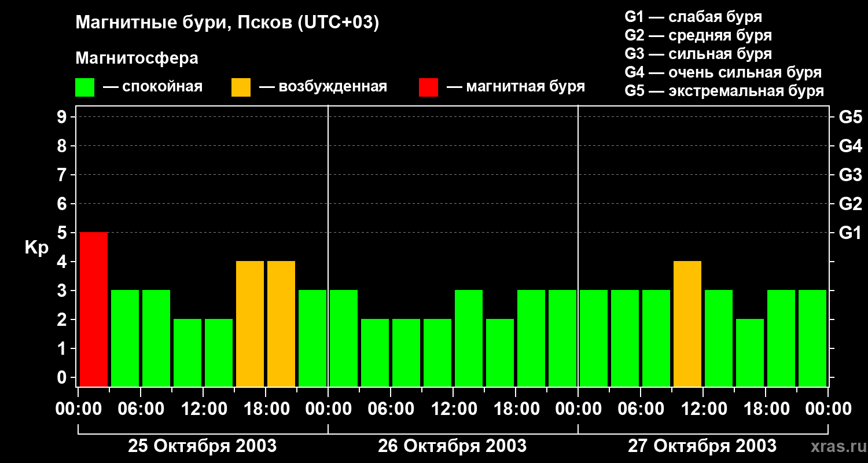Click the 15:00–18:00 green bar on 26 October
Image resolution: width=868 pixels, height=463 pixels.
pos(500,353)
